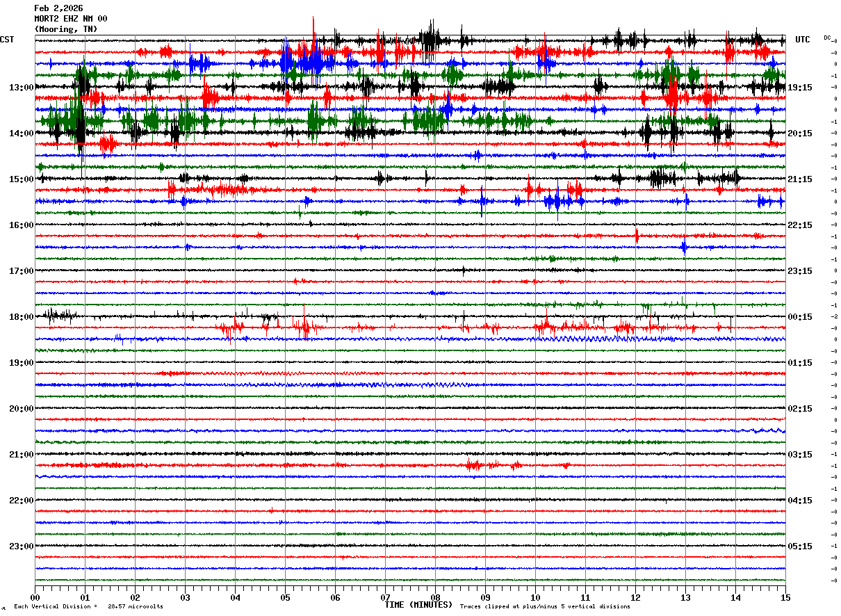Click minute 15 on the bottom axis
The height and width of the screenshot is (616, 841).
(785, 598)
